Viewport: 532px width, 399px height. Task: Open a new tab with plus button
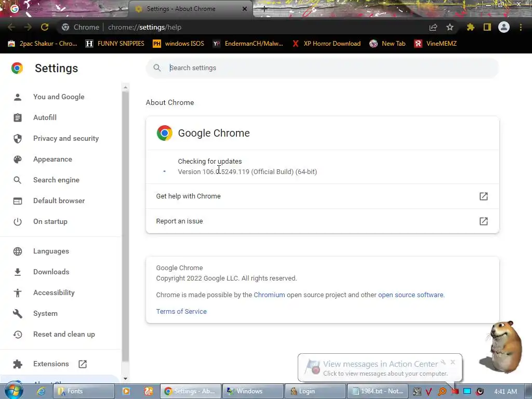(x=264, y=9)
